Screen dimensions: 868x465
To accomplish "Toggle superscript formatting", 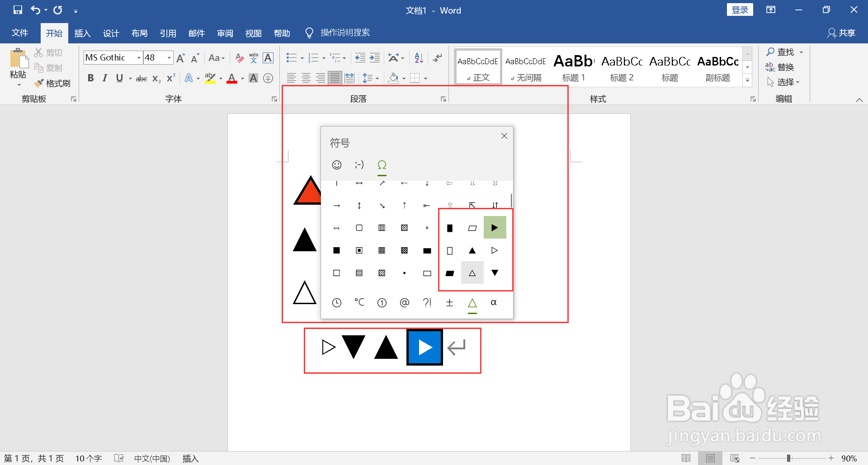I will pyautogui.click(x=171, y=78).
